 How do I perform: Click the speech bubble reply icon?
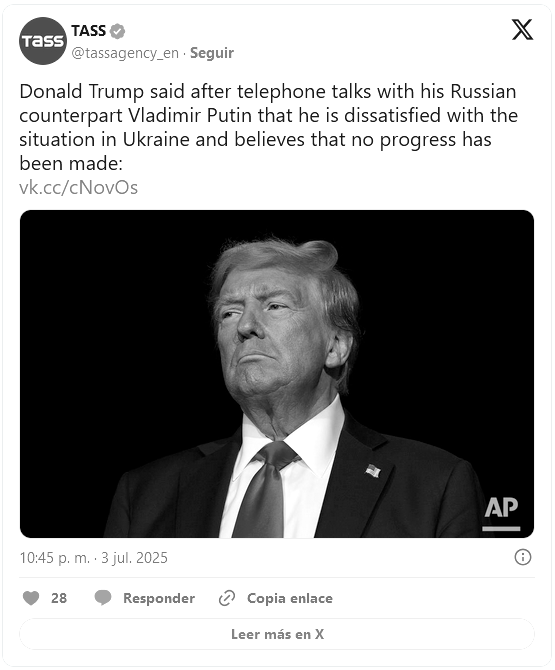[103, 598]
